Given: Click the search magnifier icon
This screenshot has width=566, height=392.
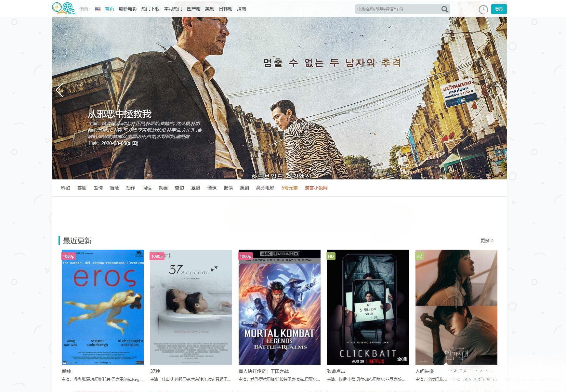Looking at the screenshot, I should pos(444,9).
